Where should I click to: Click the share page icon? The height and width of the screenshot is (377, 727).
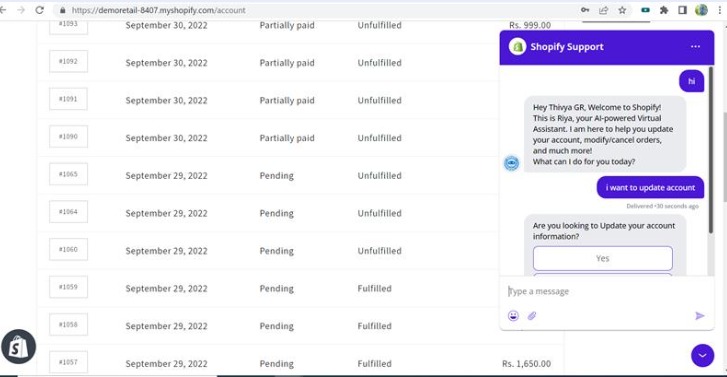[x=603, y=10]
